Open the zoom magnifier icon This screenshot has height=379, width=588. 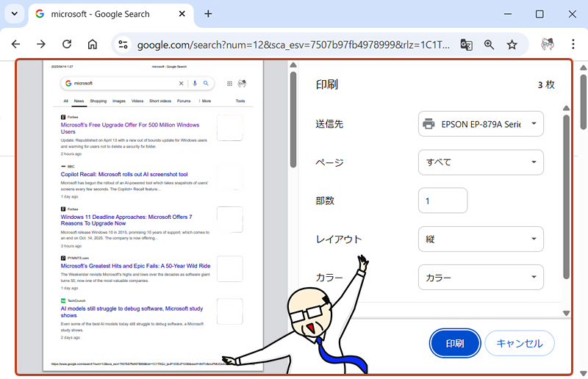pos(489,45)
